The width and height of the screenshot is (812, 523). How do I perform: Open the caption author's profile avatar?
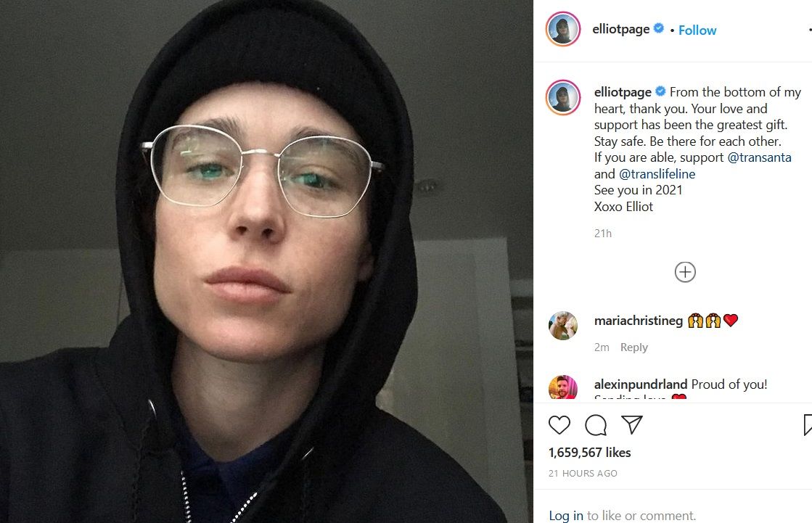tap(563, 97)
